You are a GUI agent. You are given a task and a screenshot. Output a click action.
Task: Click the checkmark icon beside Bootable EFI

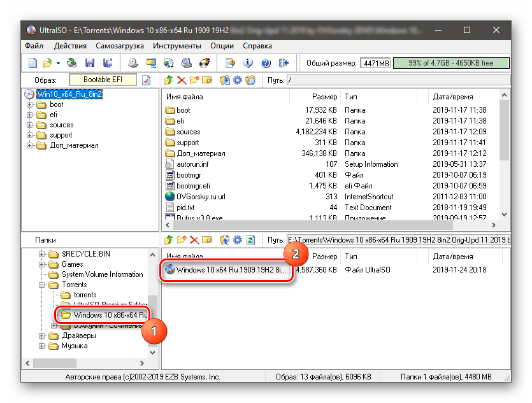click(x=147, y=80)
